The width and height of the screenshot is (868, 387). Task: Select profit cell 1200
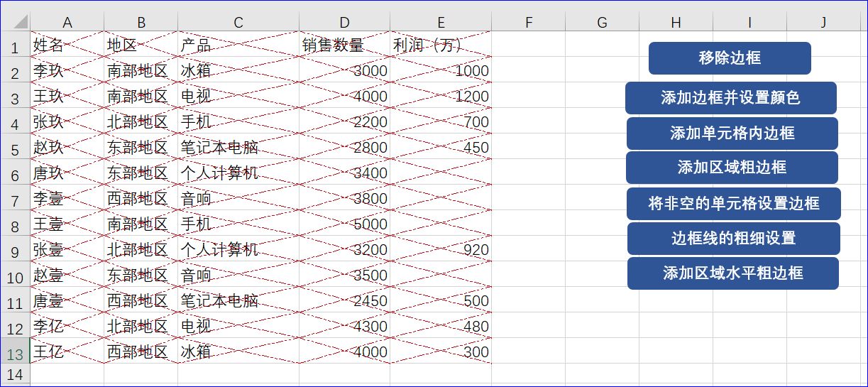441,96
